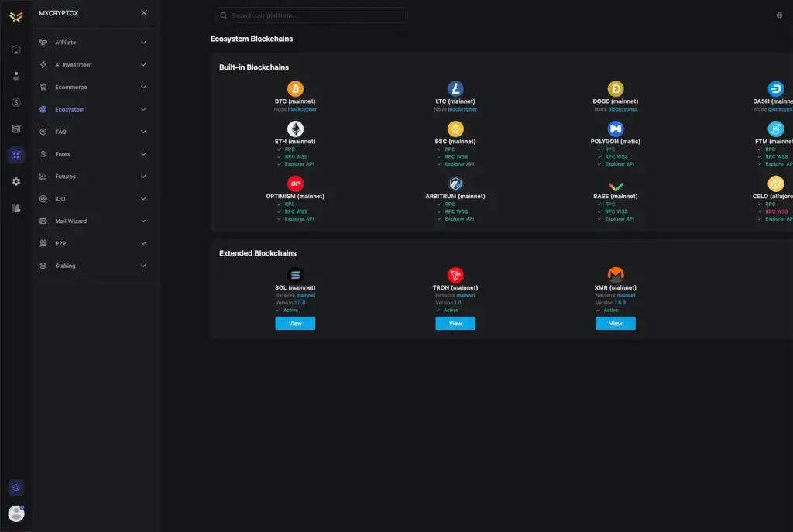The width and height of the screenshot is (793, 532).
Task: Click the Dogecoin DOGE coin icon
Action: coord(616,88)
